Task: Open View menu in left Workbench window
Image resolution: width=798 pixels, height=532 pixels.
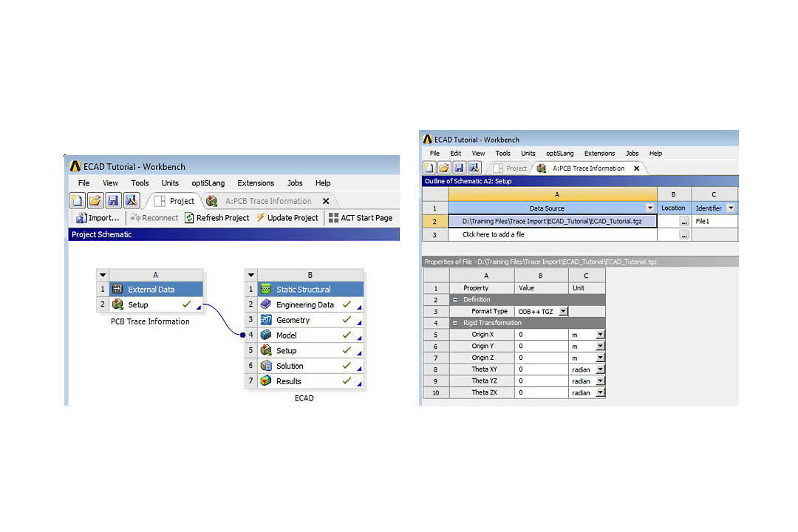Action: click(x=110, y=183)
